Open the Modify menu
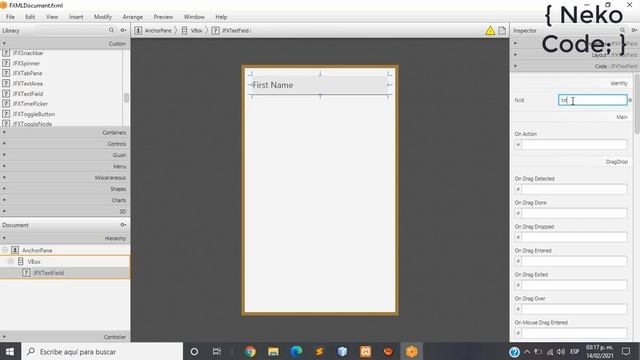 click(x=103, y=17)
